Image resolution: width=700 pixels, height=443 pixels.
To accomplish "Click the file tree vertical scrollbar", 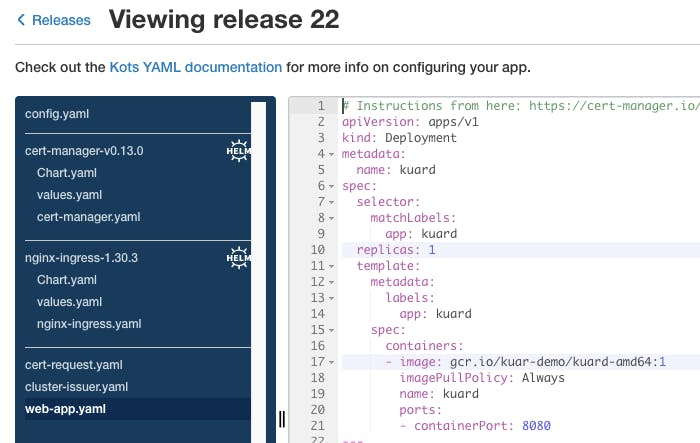I will coord(258,272).
